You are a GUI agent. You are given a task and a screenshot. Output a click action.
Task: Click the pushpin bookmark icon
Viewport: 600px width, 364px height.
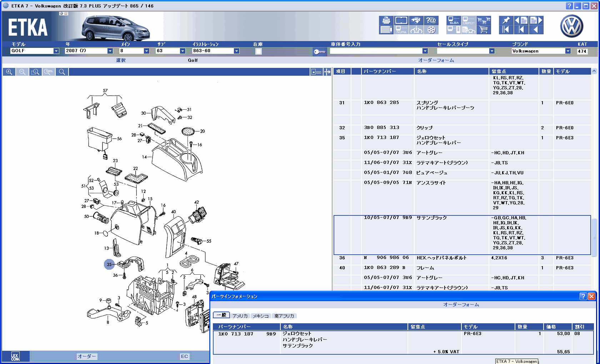tap(506, 20)
